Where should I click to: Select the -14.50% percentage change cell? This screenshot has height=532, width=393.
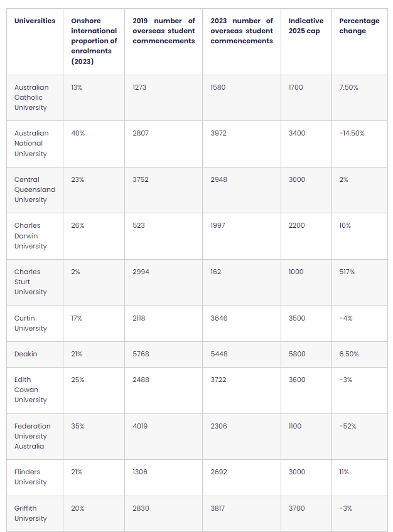click(352, 133)
